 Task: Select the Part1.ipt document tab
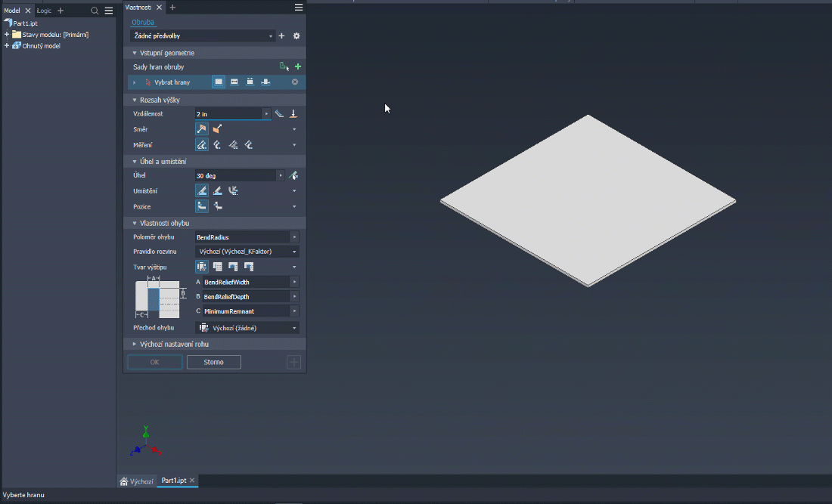coord(173,481)
